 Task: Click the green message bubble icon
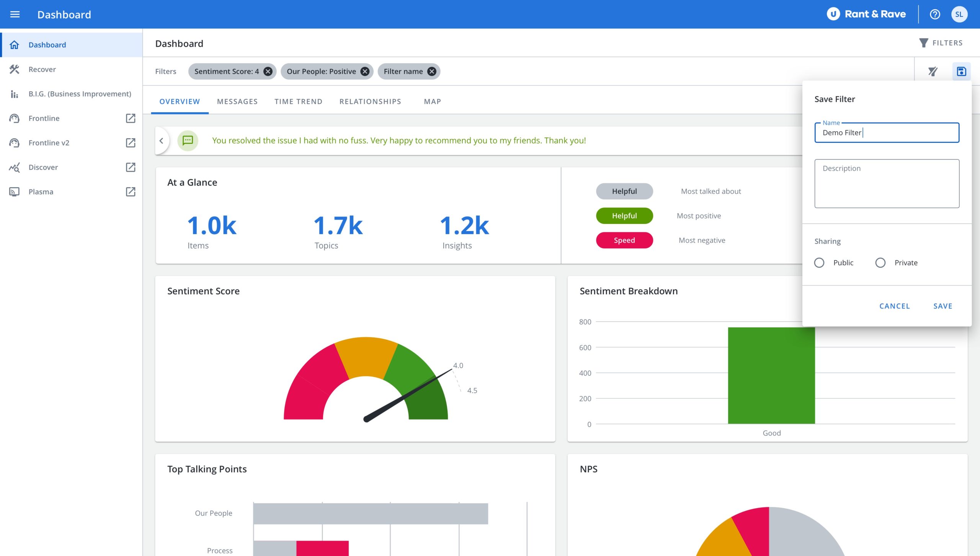pyautogui.click(x=188, y=140)
